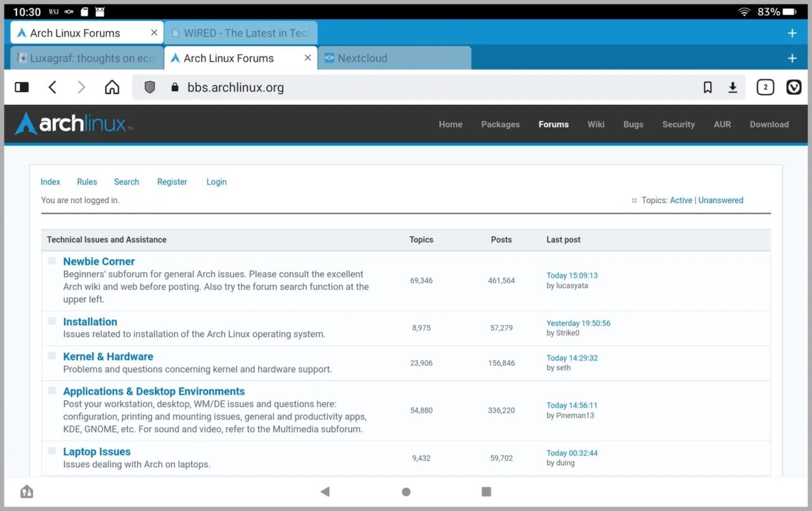Open downloads using the download icon
812x511 pixels.
click(733, 88)
